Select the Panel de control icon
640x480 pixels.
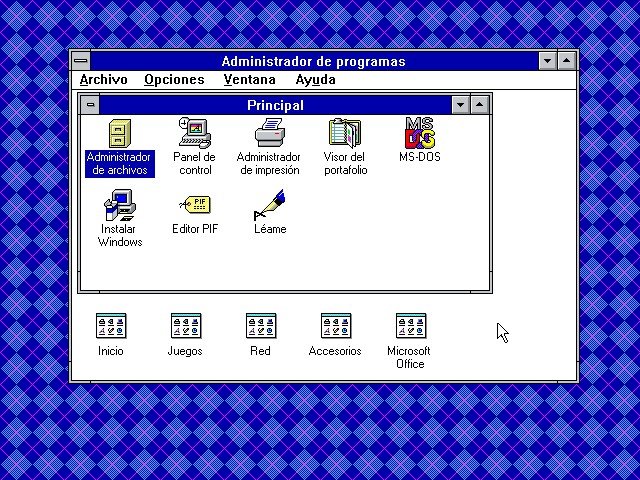(x=195, y=133)
